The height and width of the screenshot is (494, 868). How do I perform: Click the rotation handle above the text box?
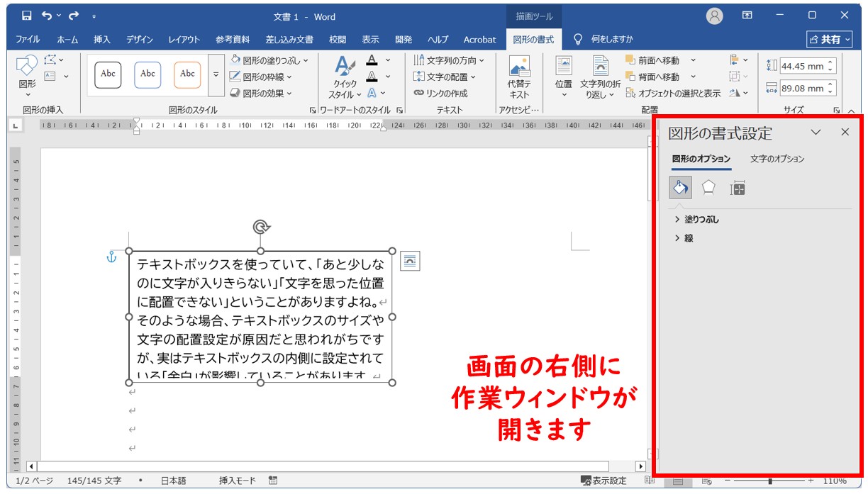[x=261, y=227]
